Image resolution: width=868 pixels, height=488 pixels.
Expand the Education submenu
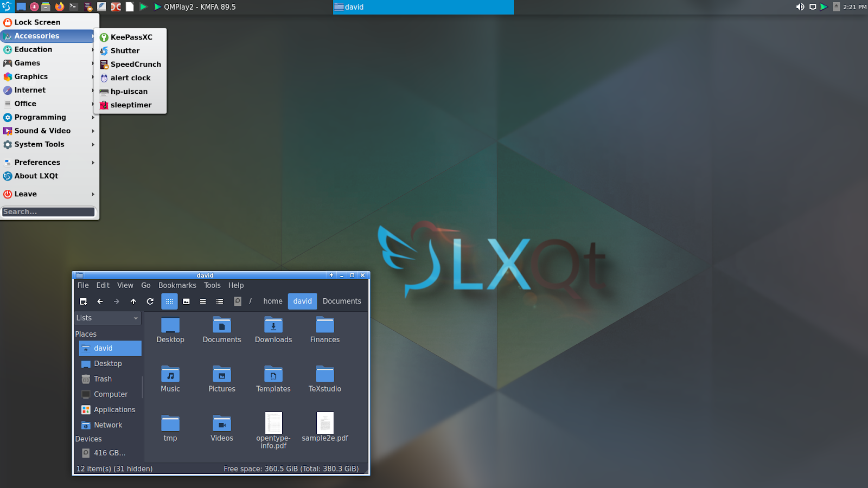(49, 49)
